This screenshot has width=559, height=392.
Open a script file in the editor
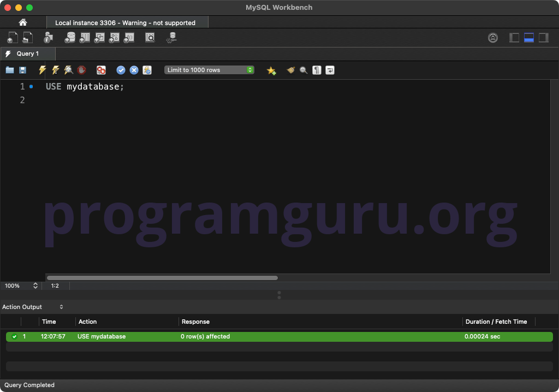[10, 70]
